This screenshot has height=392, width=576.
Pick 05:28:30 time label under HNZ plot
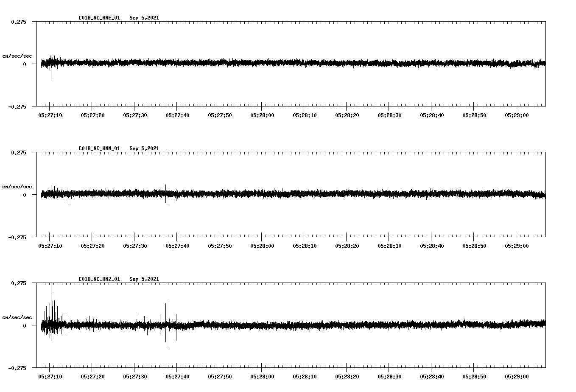point(389,376)
